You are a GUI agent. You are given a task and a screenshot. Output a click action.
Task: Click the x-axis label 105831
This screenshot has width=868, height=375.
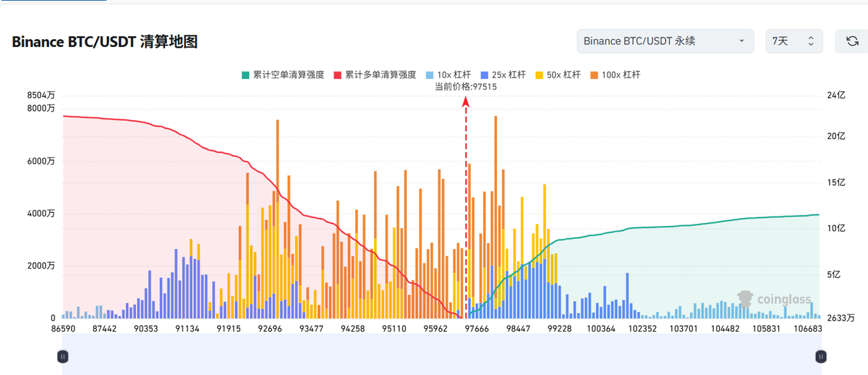pyautogui.click(x=767, y=328)
